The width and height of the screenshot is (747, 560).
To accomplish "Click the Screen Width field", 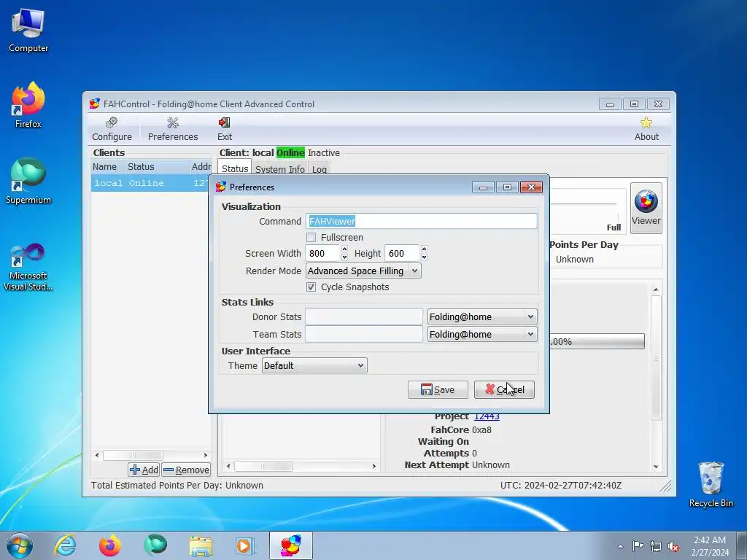I will click(x=323, y=253).
